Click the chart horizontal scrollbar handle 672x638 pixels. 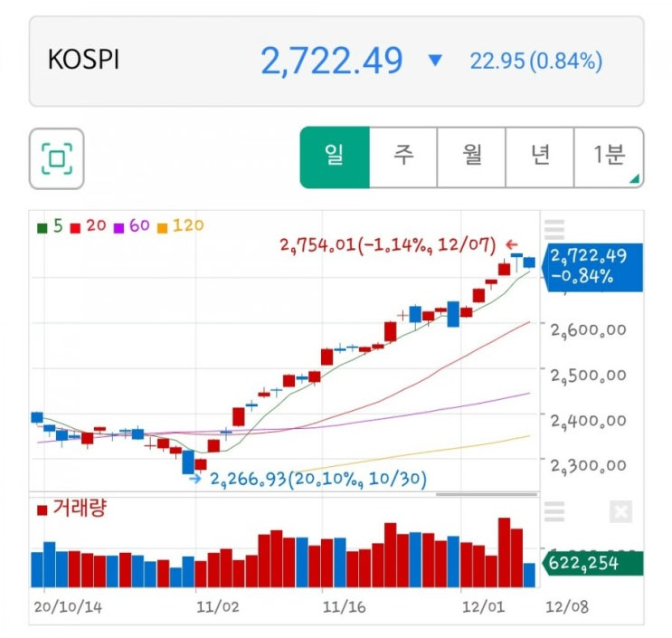pyautogui.click(x=487, y=494)
